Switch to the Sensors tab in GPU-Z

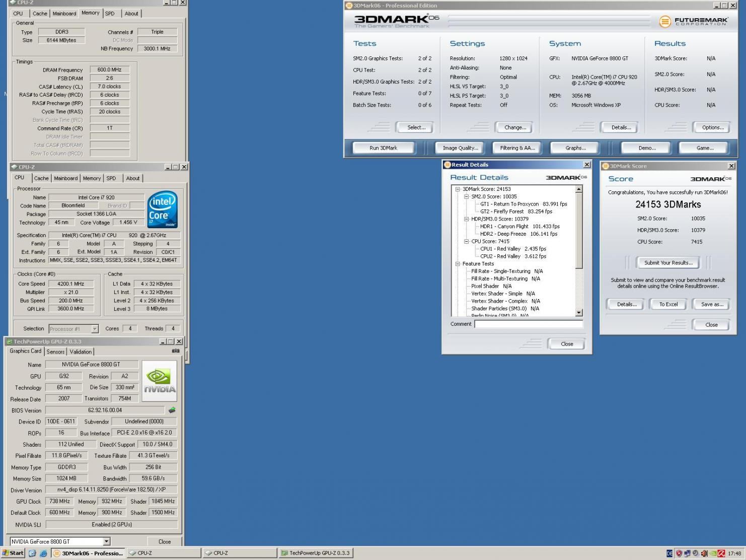coord(55,352)
